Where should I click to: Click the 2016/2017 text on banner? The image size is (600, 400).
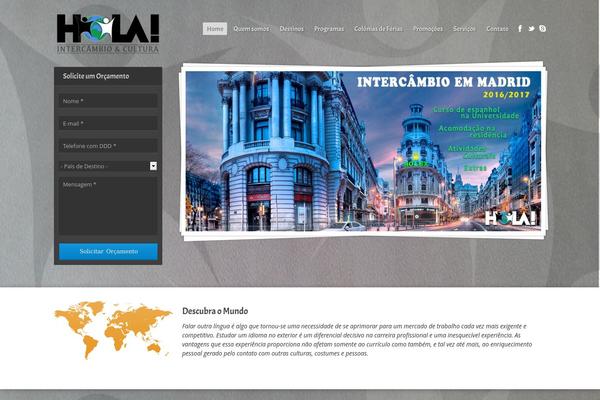506,95
